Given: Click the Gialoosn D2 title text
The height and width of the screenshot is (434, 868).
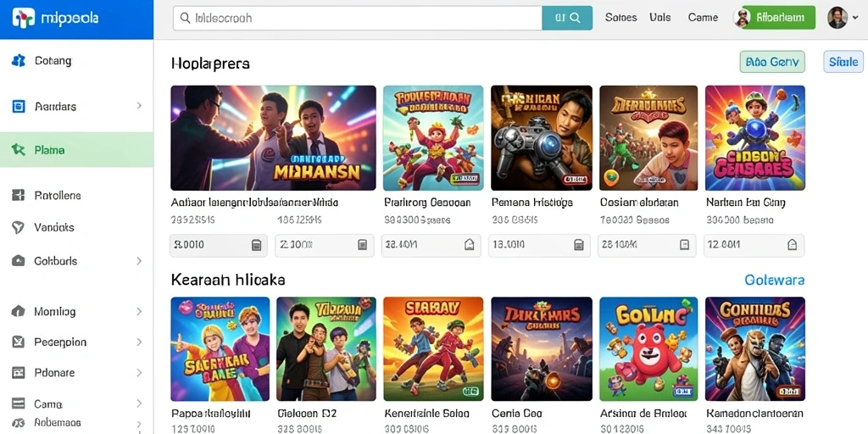Looking at the screenshot, I should pyautogui.click(x=307, y=414).
